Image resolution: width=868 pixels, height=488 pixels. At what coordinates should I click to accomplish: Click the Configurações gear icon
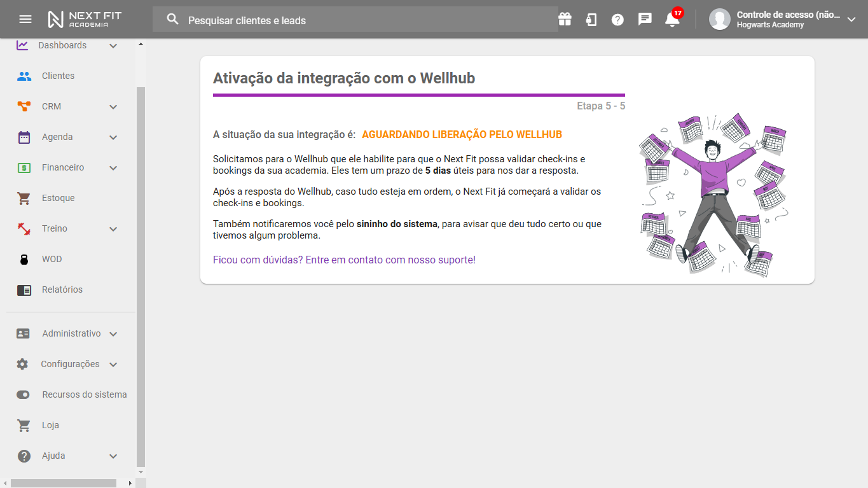[x=22, y=364]
